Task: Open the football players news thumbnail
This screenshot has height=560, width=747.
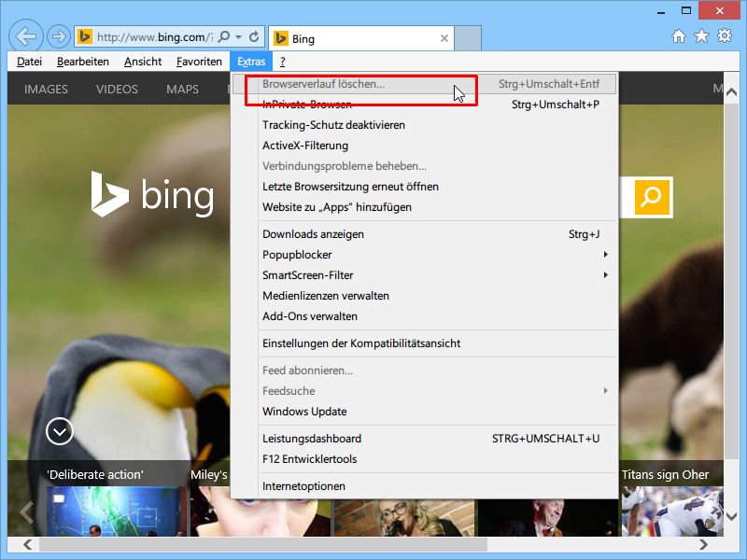Action: (x=672, y=511)
